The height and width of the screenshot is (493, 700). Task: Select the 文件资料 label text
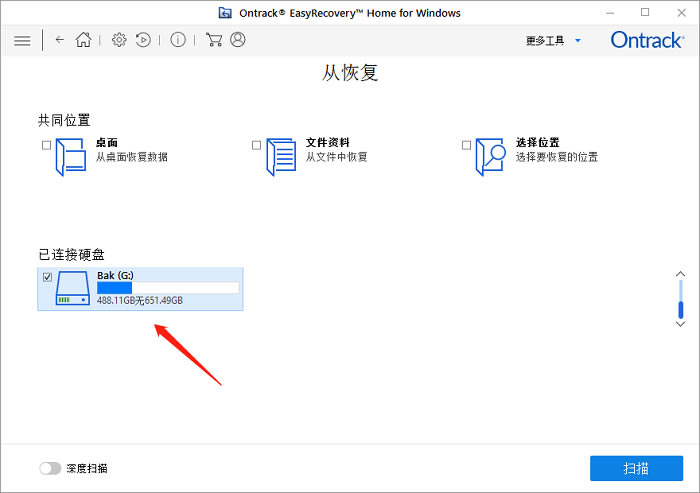327,143
